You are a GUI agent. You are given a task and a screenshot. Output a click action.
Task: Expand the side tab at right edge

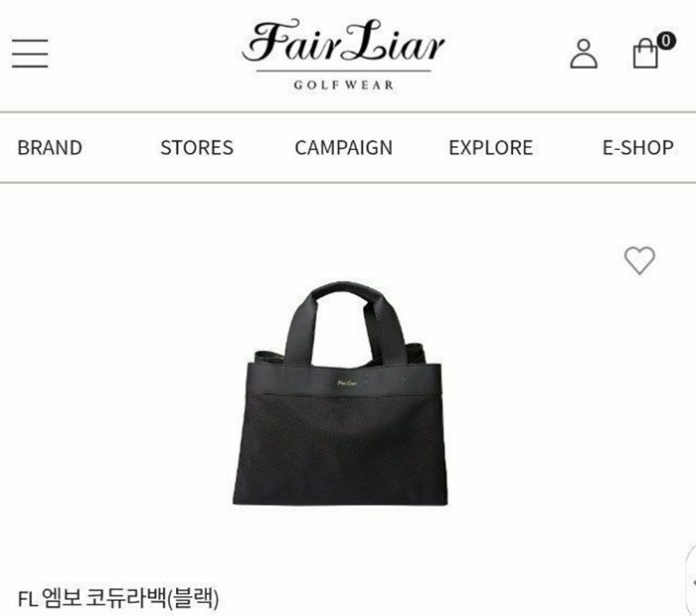(692, 581)
